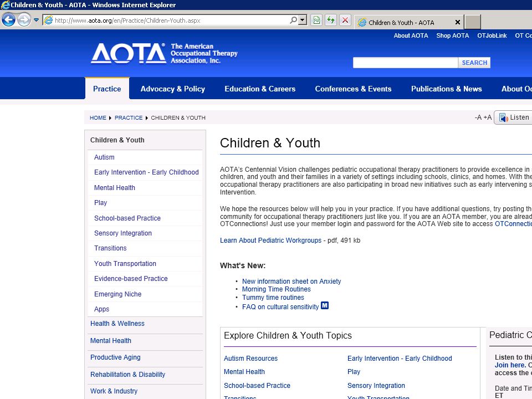Open Play topic link in Explore box
This screenshot has height=399, width=532.
click(354, 371)
